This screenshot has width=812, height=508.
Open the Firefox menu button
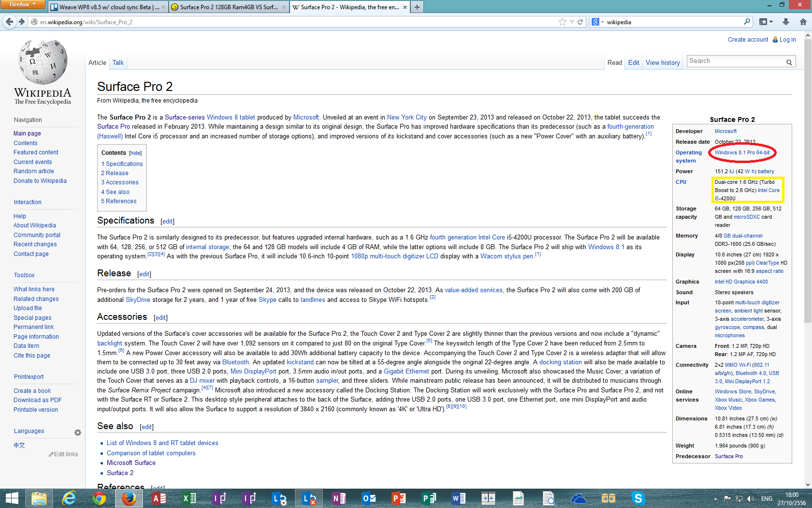click(22, 4)
